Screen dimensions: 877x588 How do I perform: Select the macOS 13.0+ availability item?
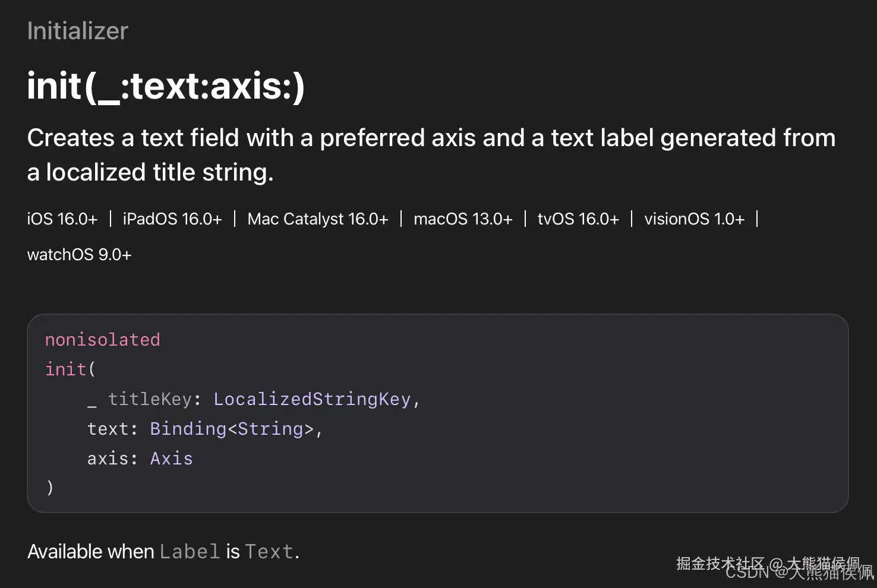click(463, 219)
